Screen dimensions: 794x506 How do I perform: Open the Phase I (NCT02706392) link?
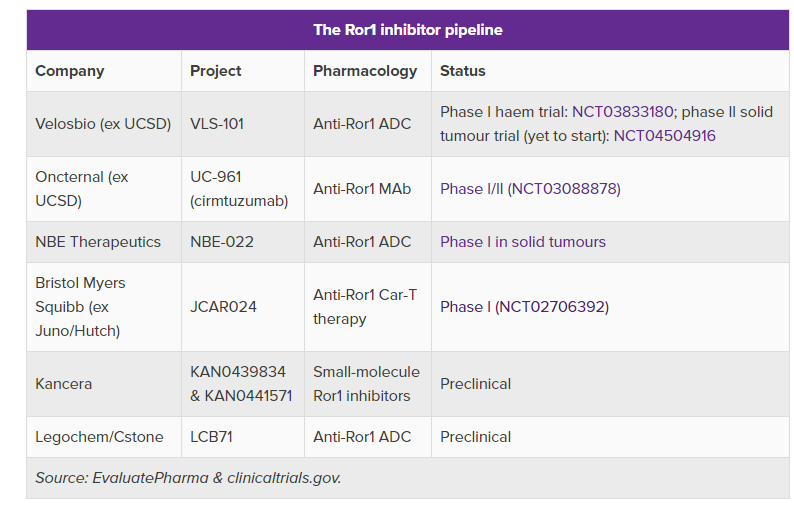pyautogui.click(x=524, y=307)
